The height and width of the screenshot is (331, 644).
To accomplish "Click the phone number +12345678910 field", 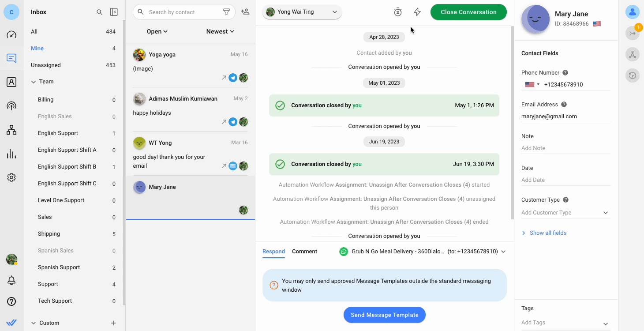I will 577,84.
